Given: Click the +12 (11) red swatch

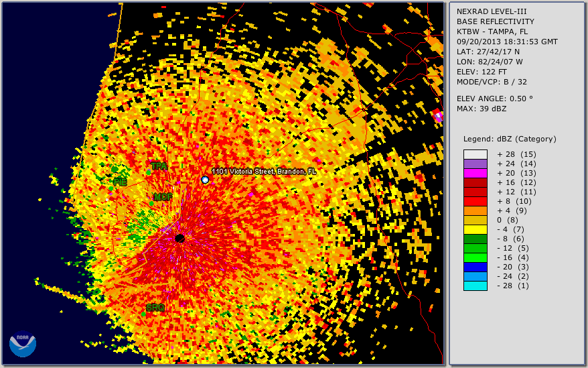Looking at the screenshot, I should [475, 192].
